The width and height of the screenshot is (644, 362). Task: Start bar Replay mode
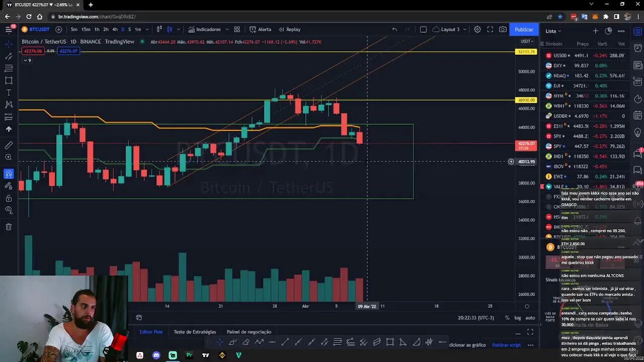289,29
